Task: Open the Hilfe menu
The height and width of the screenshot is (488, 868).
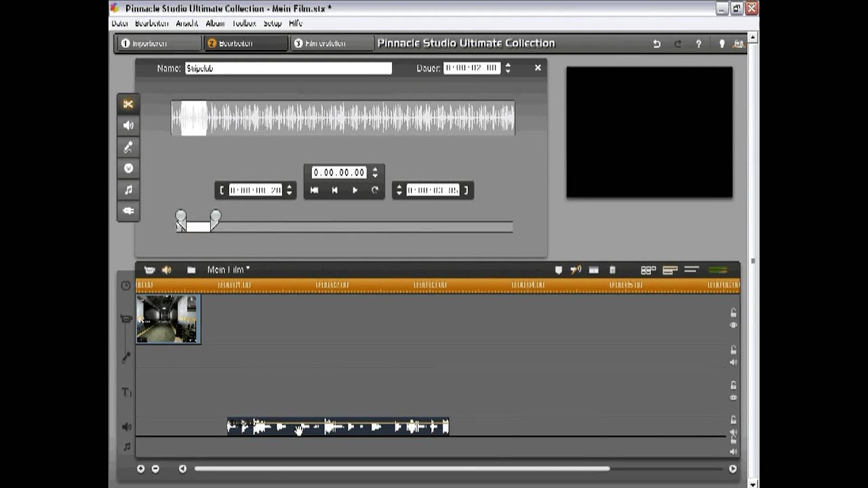Action: (296, 23)
